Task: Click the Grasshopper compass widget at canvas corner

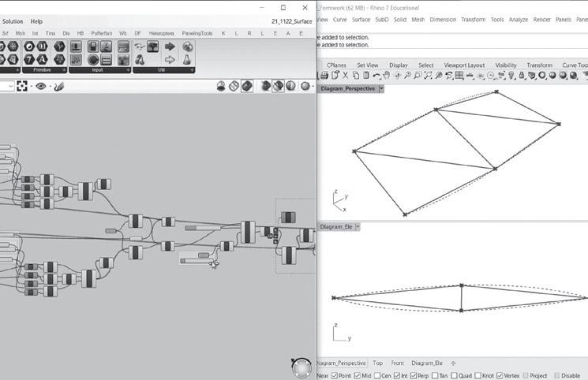Action: tap(301, 368)
